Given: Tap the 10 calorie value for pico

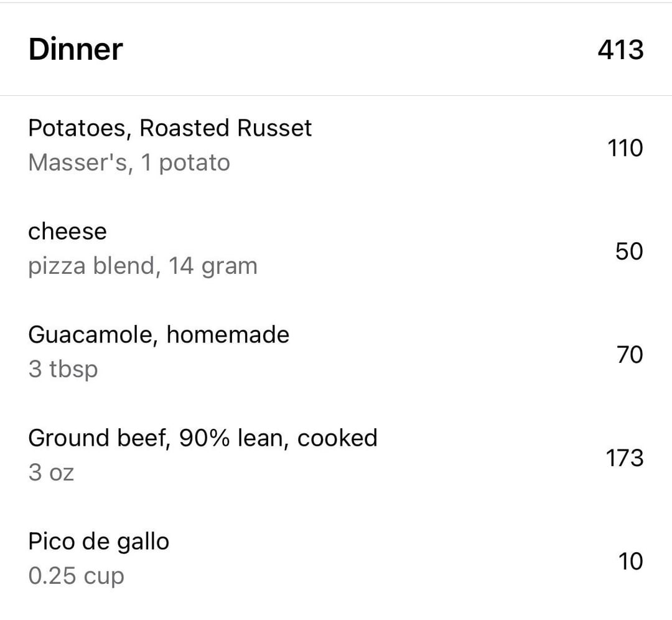Looking at the screenshot, I should coord(630,561).
